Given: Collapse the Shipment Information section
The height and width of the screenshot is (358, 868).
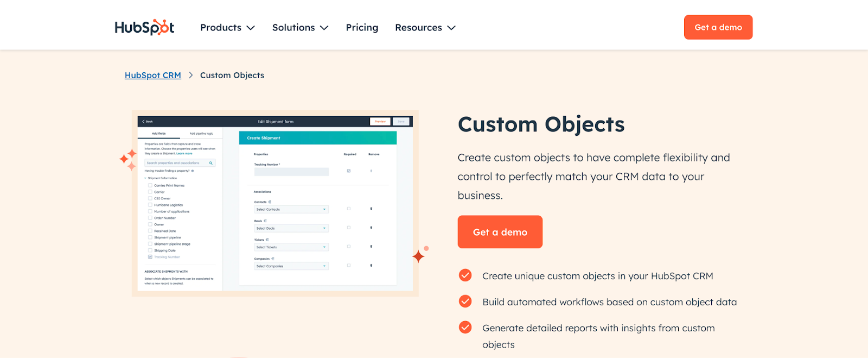Looking at the screenshot, I should coord(145,178).
